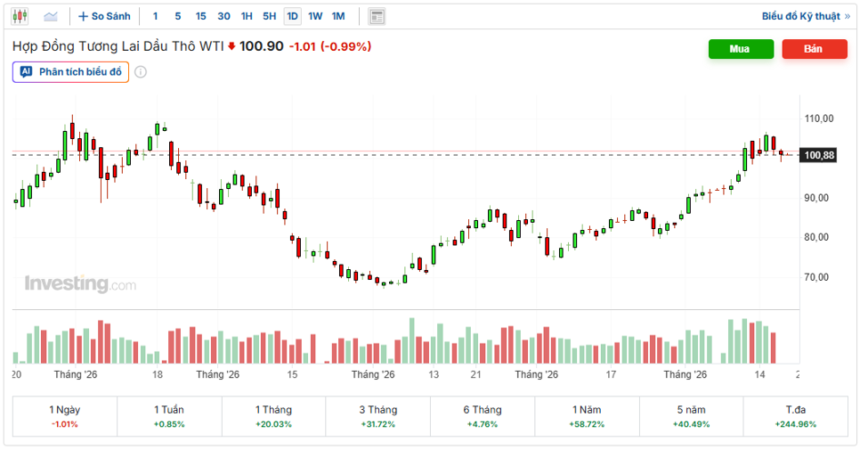Click the AI badge in Phân tích biểu đồ
Viewport: 868px width, 450px height.
coord(26,71)
